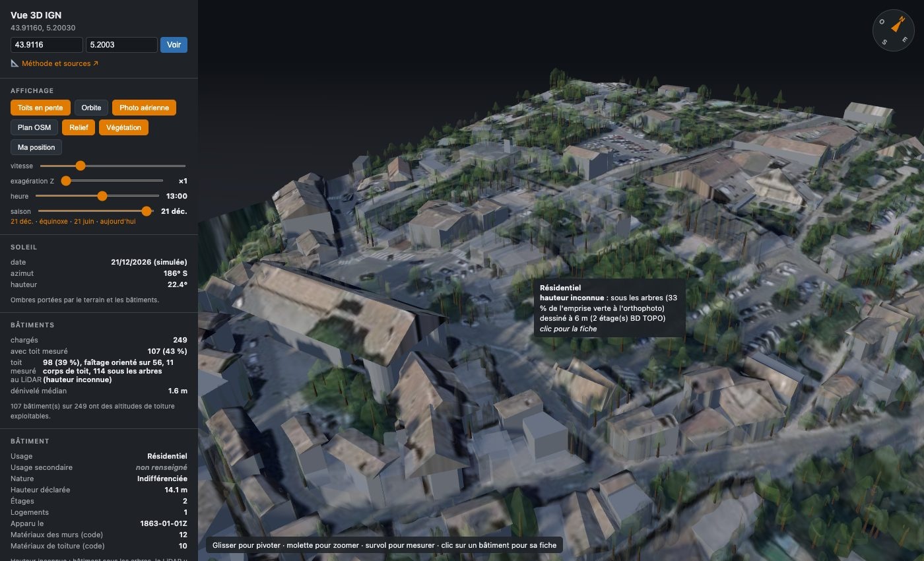Click the 'avec toit mesuré' value '107 (43 %)'

pyautogui.click(x=167, y=351)
